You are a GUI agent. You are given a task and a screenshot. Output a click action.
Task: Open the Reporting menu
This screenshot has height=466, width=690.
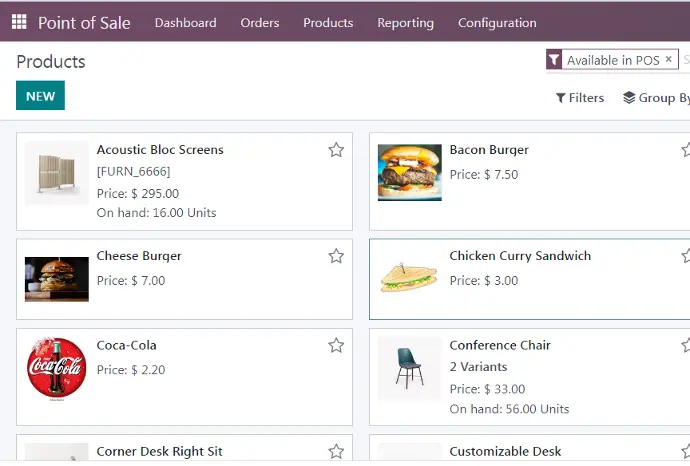tap(405, 23)
